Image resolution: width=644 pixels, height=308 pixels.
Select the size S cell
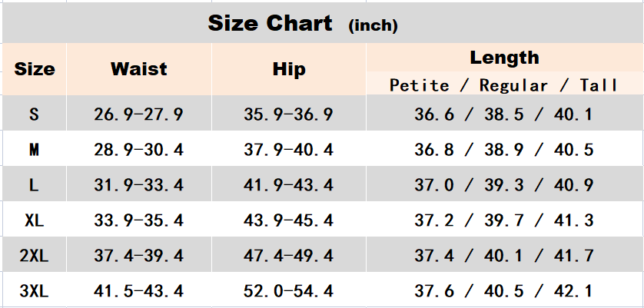click(x=35, y=114)
